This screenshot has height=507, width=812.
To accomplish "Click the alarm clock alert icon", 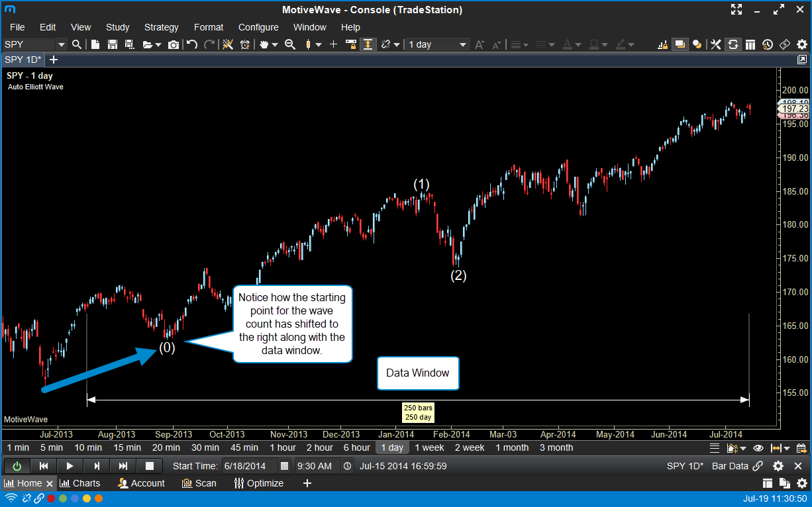I will click(245, 44).
